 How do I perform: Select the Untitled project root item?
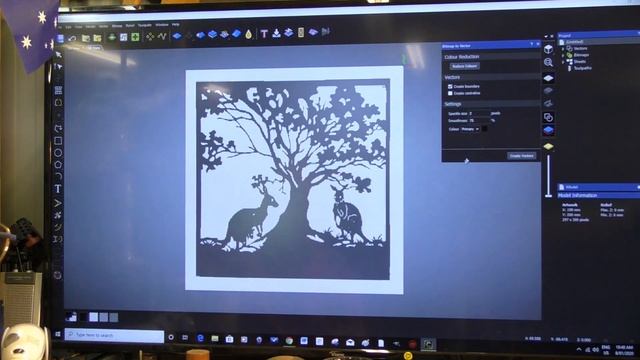pos(574,42)
